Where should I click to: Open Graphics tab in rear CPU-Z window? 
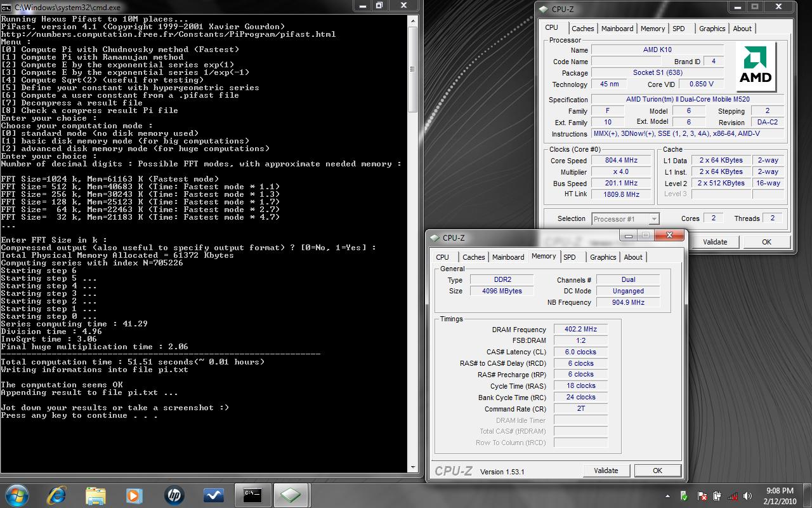point(712,29)
